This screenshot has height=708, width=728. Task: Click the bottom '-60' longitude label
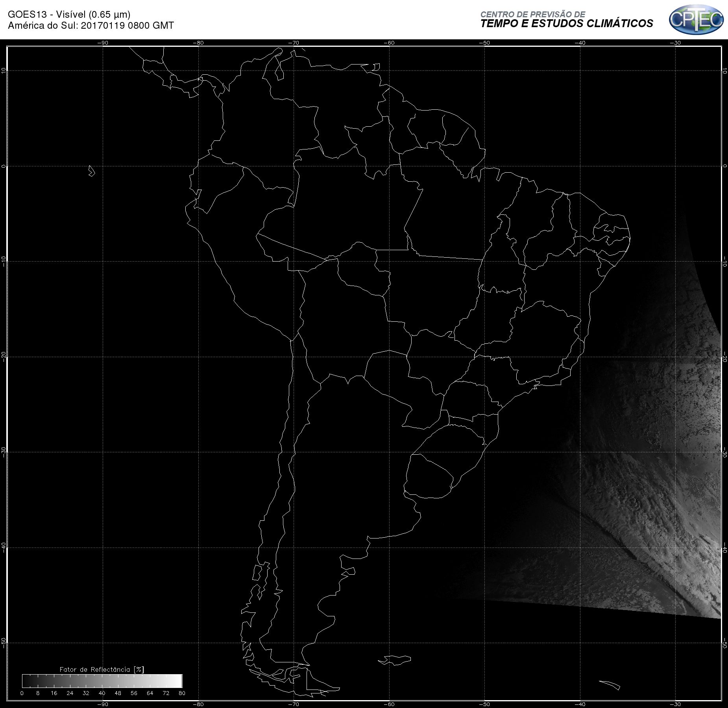pyautogui.click(x=389, y=704)
